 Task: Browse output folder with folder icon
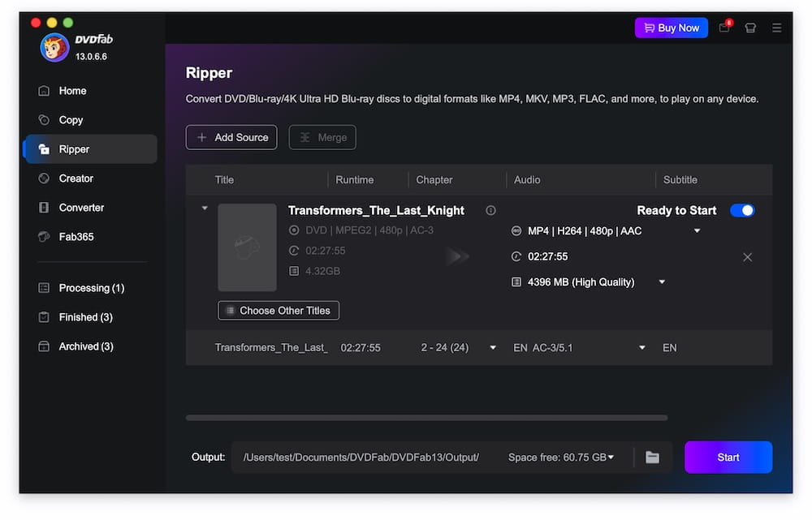click(652, 457)
